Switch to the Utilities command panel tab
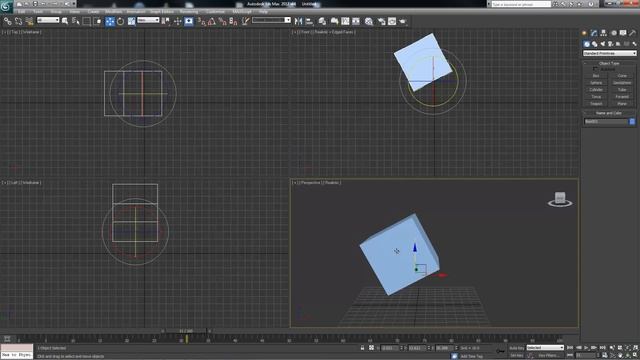This screenshot has width=640, height=360. pyautogui.click(x=633, y=33)
